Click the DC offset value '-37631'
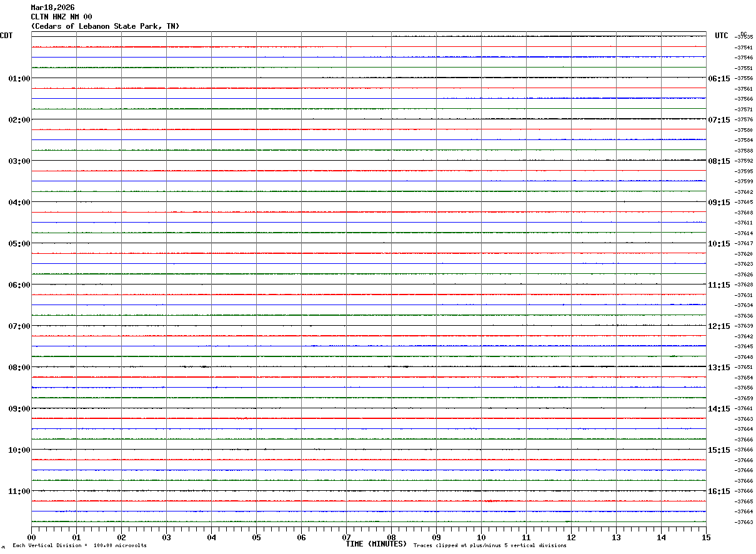This screenshot has height=554, width=756. pyautogui.click(x=744, y=295)
